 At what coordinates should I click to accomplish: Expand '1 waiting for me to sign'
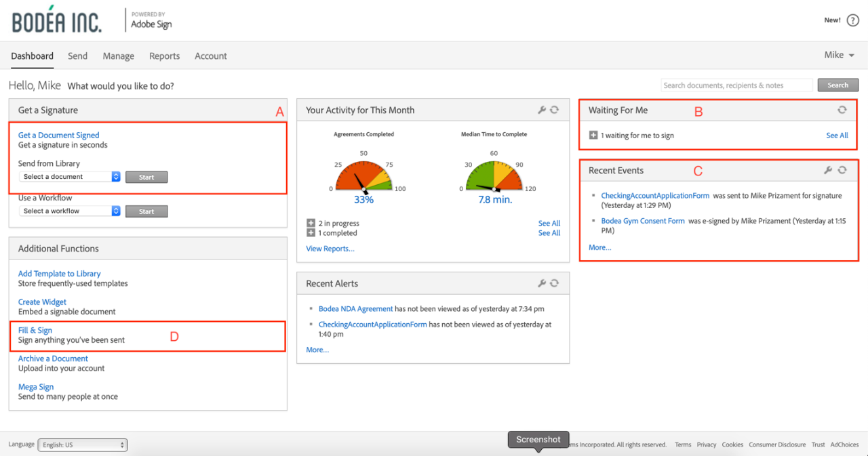593,136
